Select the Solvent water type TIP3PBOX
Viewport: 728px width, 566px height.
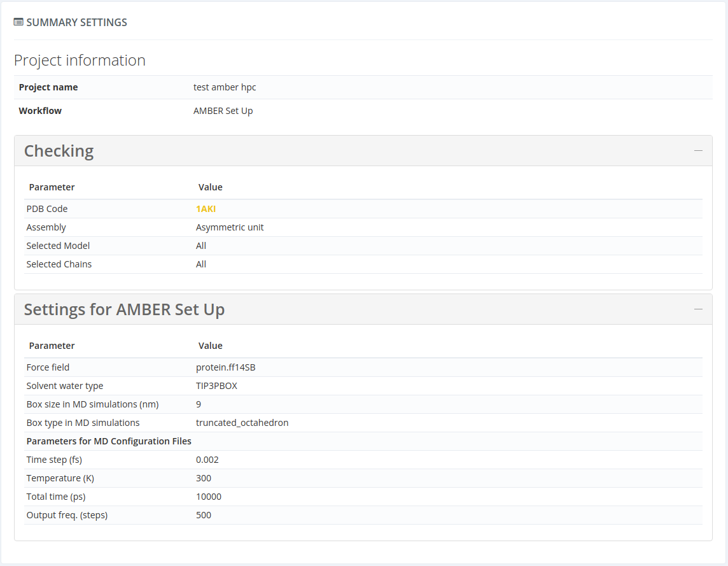click(216, 385)
